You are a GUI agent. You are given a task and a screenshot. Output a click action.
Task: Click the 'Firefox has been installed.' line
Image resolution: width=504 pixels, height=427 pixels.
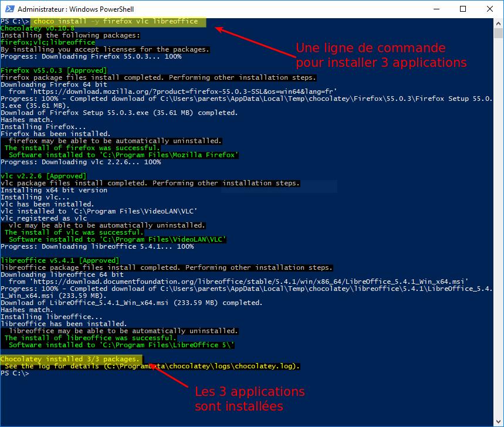(56, 134)
